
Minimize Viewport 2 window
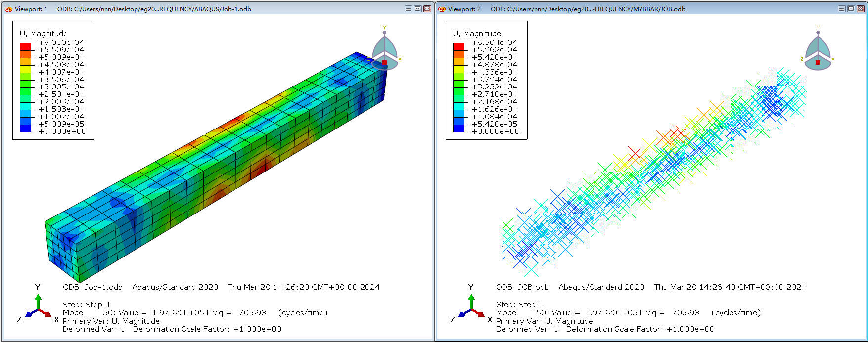click(842, 9)
